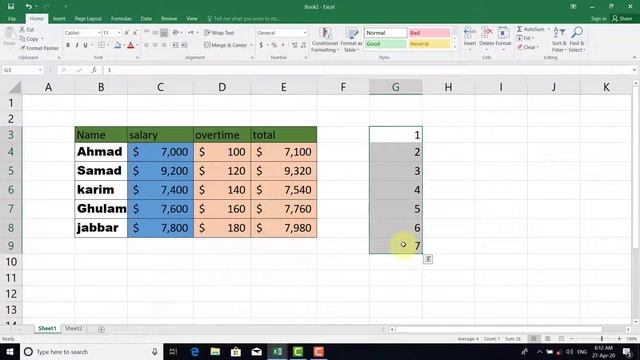Open the Fill dropdown in Editing group
Image resolution: width=640 pixels, height=360 pixels.
click(x=526, y=38)
